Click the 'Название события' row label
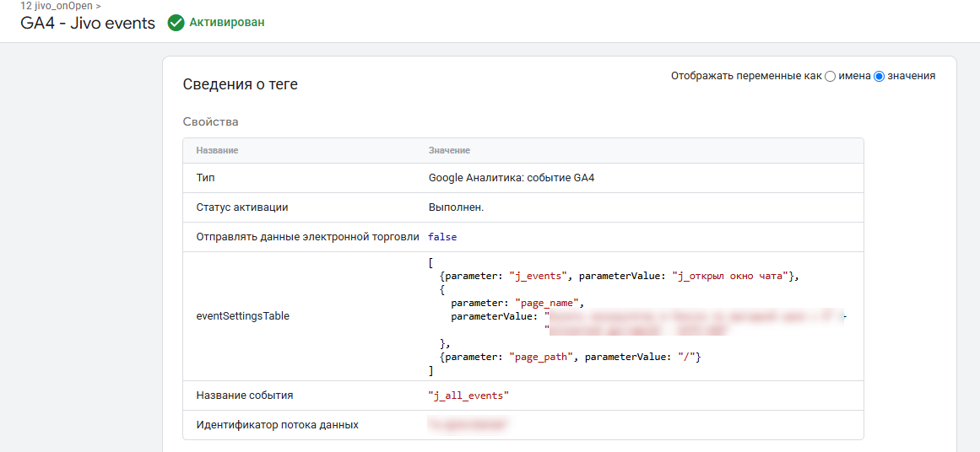980x452 pixels. point(245,395)
